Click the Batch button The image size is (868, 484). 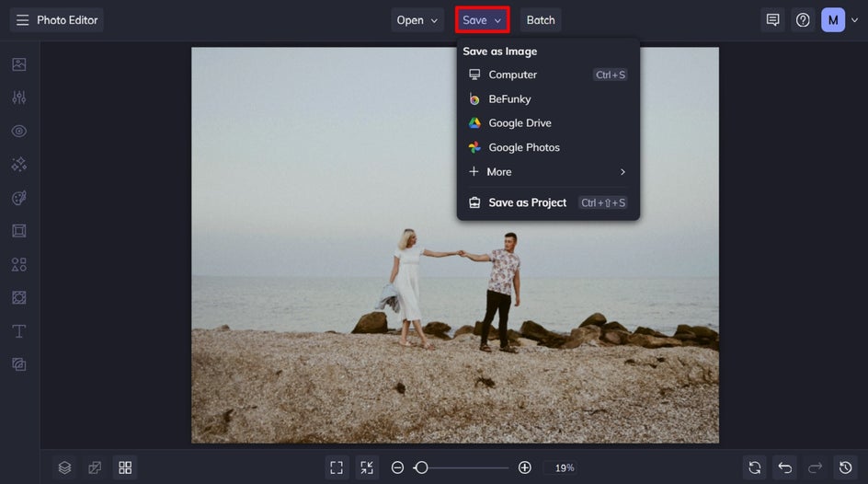pos(541,20)
